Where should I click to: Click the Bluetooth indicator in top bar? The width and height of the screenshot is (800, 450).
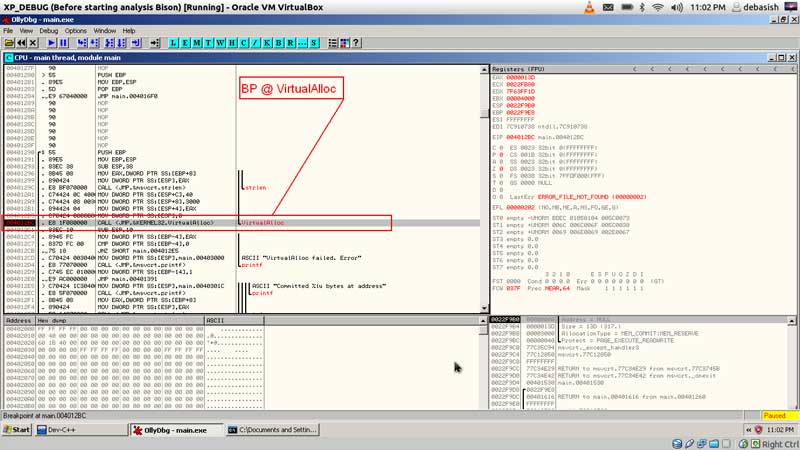coord(642,7)
